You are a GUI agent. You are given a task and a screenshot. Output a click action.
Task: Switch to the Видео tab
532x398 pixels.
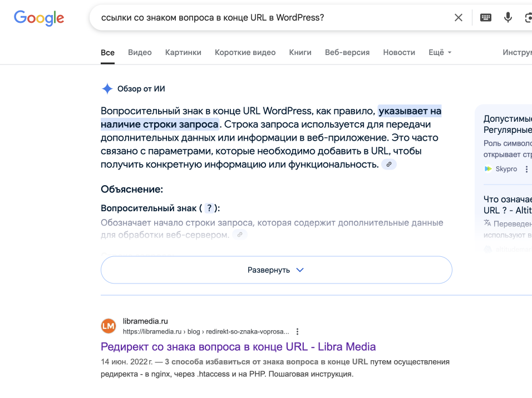(140, 53)
